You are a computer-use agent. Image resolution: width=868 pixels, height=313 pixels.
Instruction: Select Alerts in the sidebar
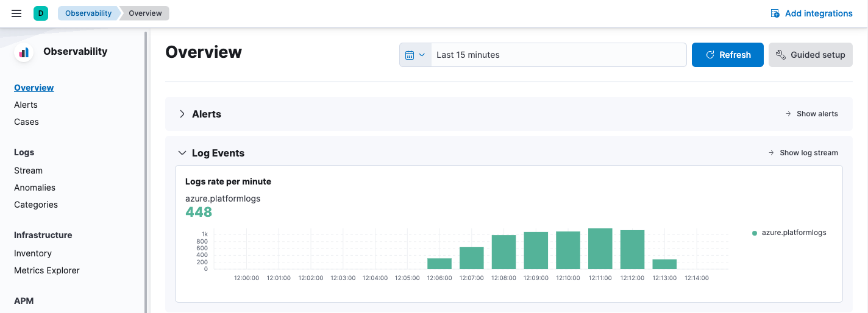coord(26,105)
